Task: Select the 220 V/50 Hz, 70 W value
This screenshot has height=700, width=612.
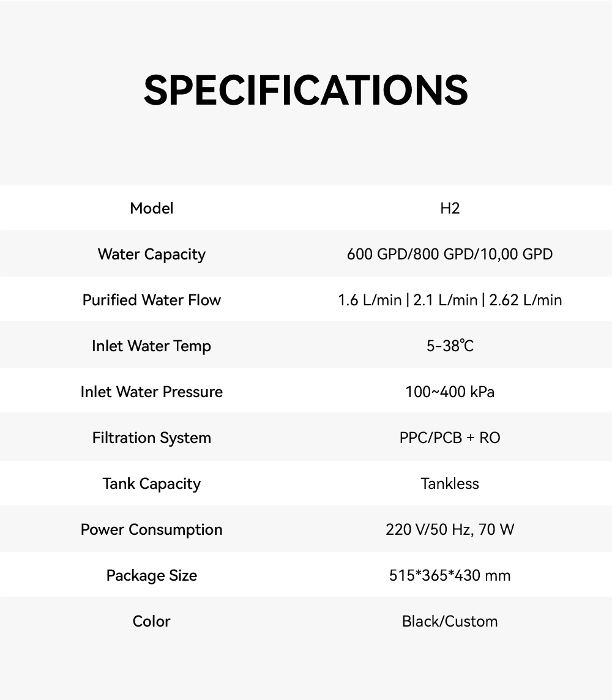Action: (450, 529)
